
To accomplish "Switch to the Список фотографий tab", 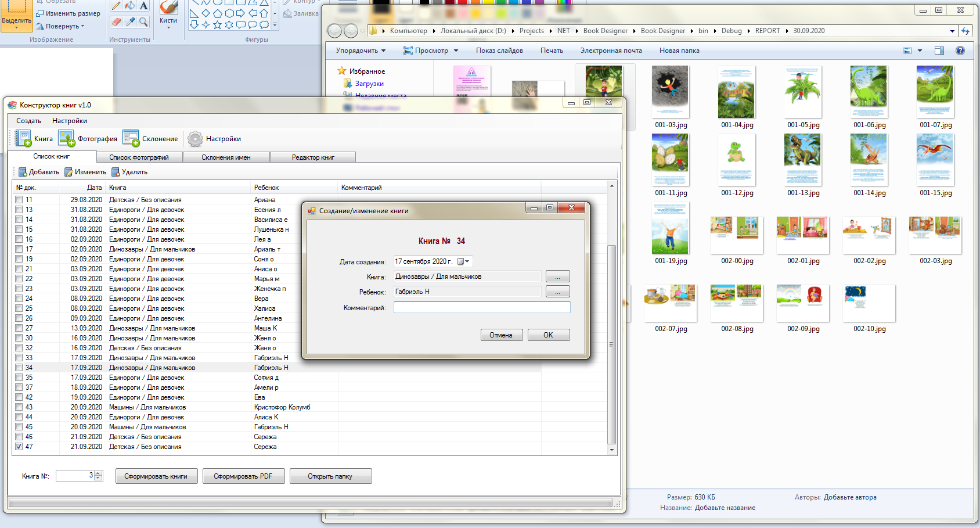I will click(x=139, y=157).
